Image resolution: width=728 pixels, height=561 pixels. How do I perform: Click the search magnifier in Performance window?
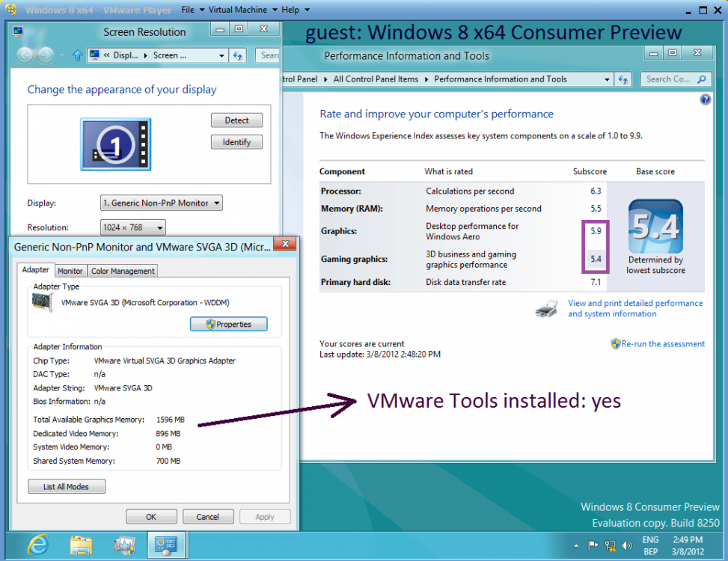point(702,79)
